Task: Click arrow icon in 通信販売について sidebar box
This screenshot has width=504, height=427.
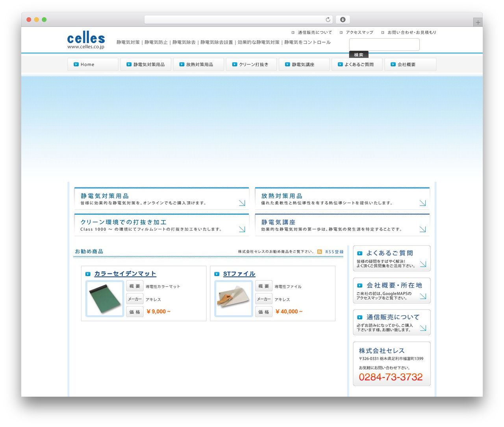Action: [x=423, y=328]
